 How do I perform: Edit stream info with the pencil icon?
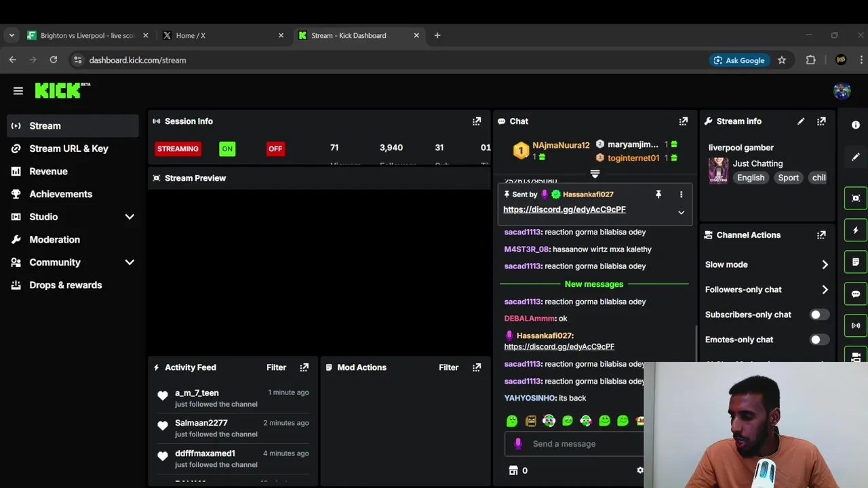[x=801, y=121]
